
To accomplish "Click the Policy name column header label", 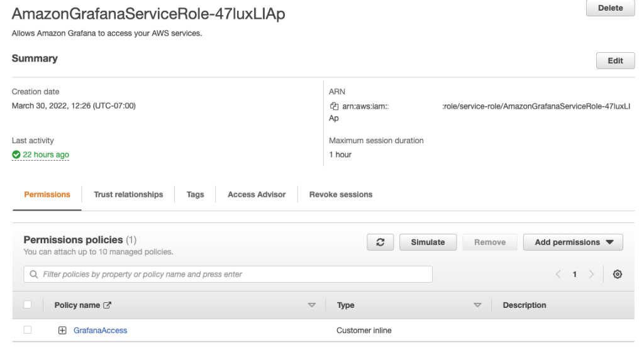I will [x=77, y=305].
